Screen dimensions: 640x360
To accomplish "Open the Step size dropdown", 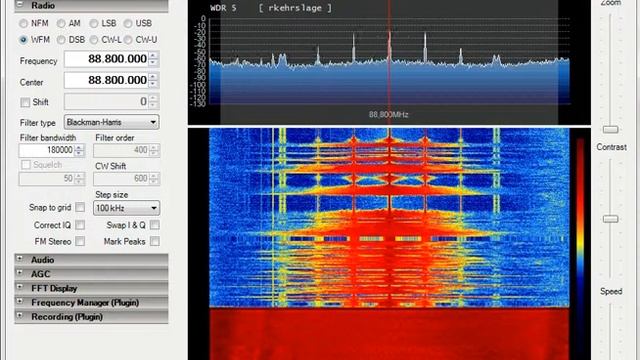I will (126, 208).
